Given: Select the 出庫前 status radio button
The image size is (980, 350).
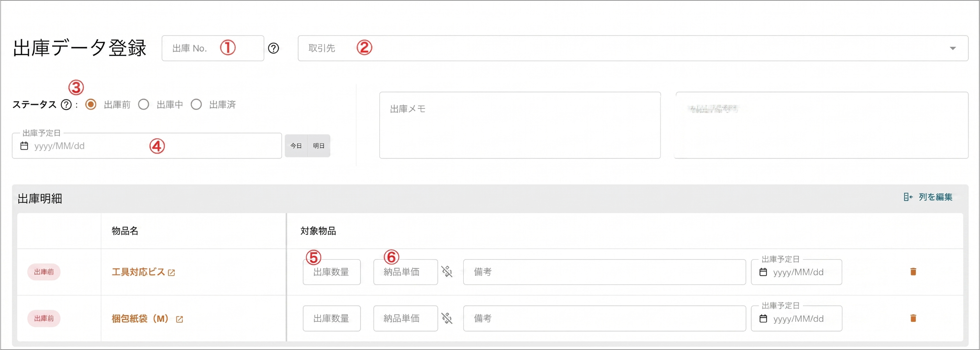Looking at the screenshot, I should (x=91, y=104).
